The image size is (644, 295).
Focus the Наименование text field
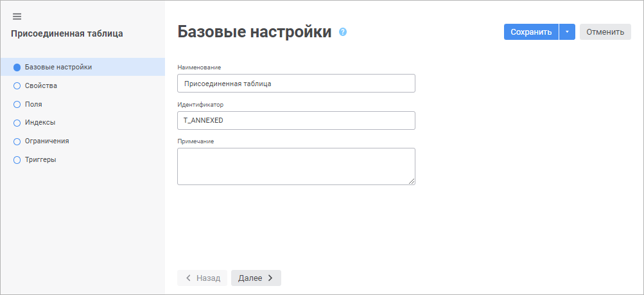pyautogui.click(x=296, y=84)
